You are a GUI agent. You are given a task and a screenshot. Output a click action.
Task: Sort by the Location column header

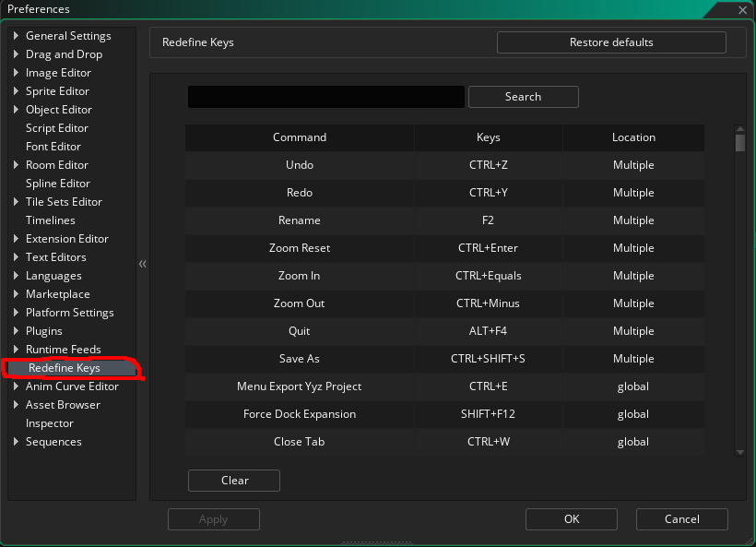633,137
